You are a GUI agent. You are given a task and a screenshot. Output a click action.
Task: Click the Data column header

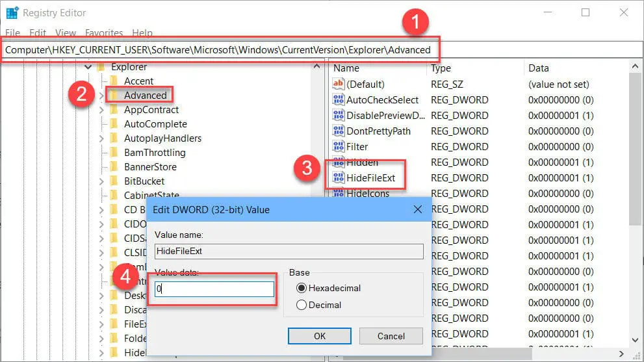[539, 68]
